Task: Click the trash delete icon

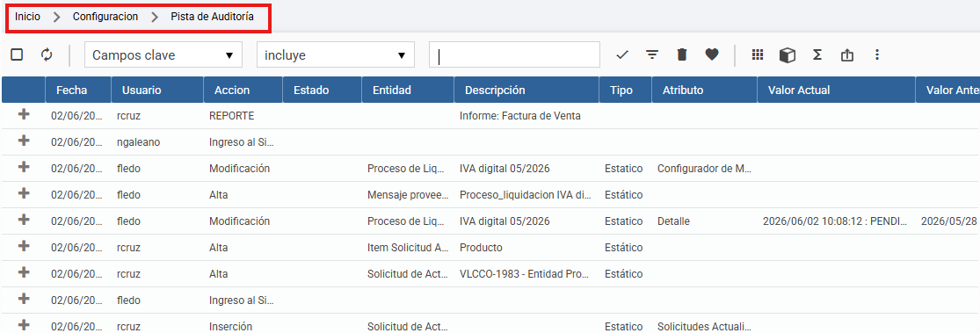Action: click(x=682, y=55)
